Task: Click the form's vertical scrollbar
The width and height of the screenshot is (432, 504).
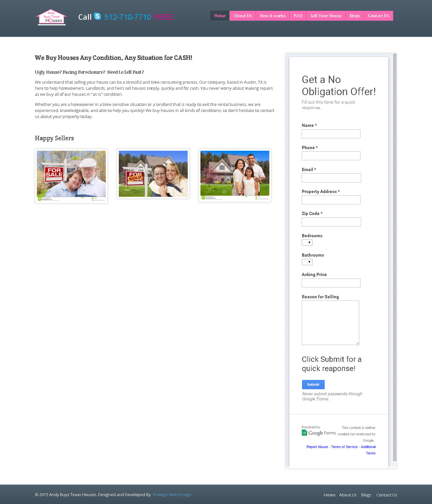Action: click(395, 254)
